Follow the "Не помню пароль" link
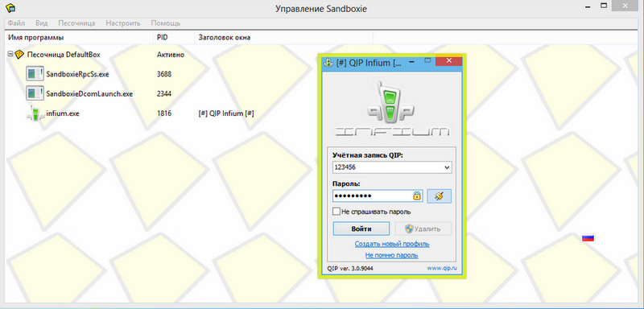The height and width of the screenshot is (309, 644). [392, 255]
